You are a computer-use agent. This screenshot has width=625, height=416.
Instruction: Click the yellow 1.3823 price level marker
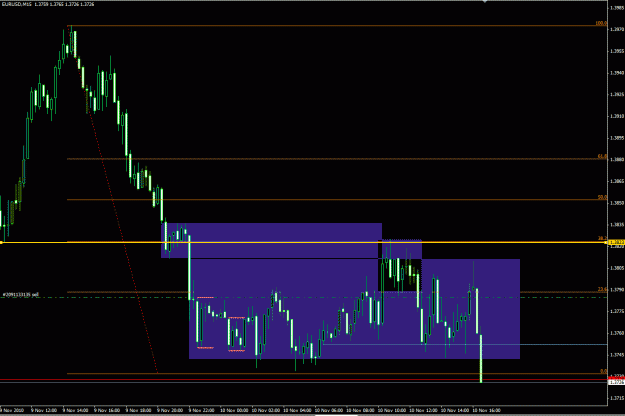(x=617, y=242)
